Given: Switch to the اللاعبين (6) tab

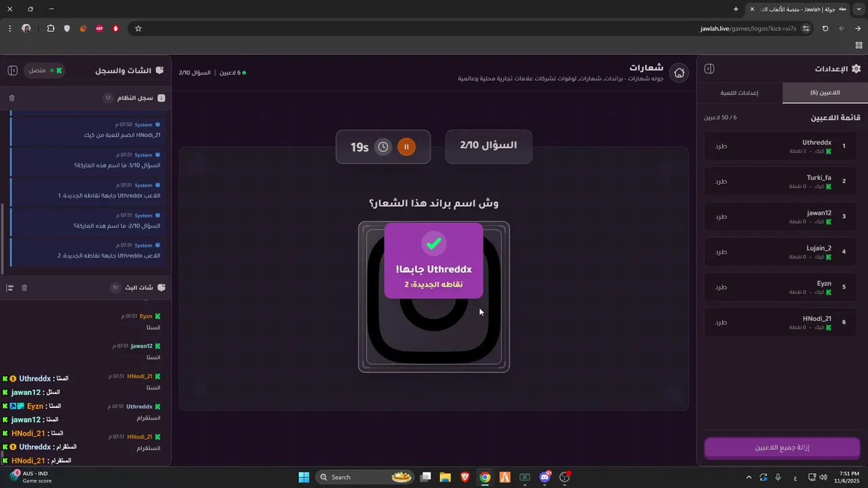Looking at the screenshot, I should [825, 93].
